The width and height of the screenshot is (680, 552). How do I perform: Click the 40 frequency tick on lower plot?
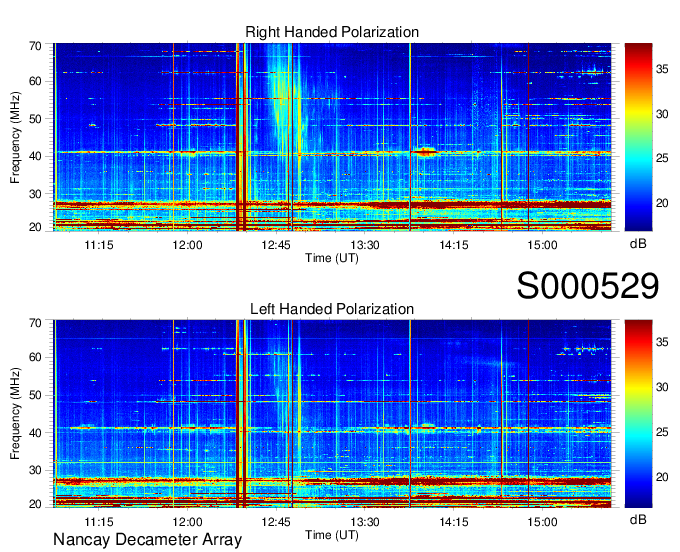35,433
